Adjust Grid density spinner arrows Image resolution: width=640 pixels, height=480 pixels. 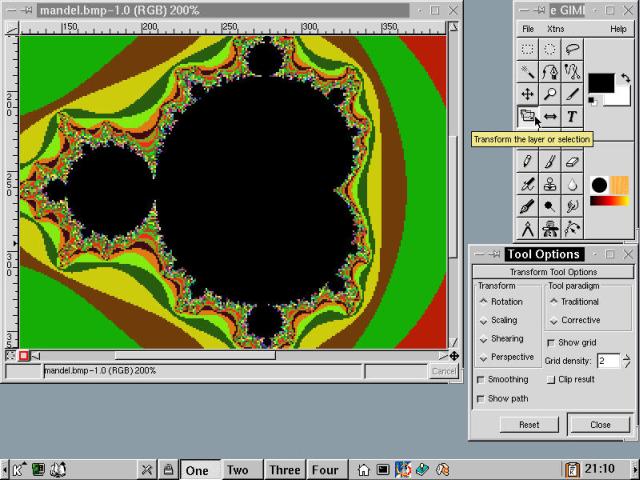628,360
